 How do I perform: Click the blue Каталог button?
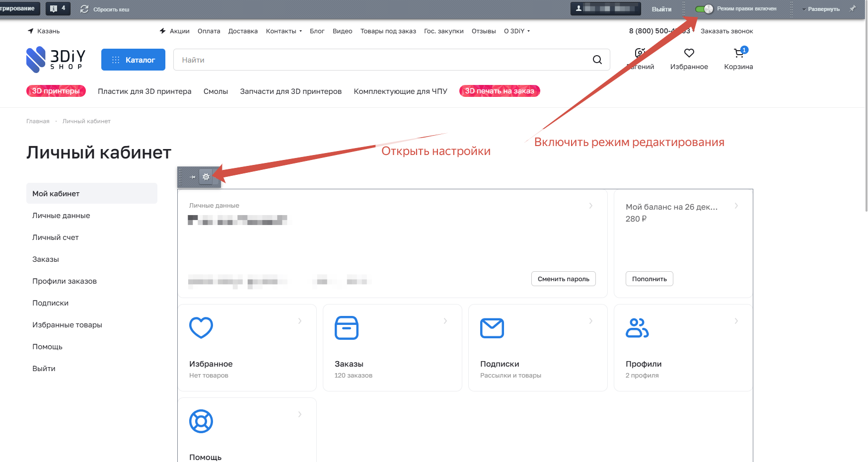pos(133,60)
